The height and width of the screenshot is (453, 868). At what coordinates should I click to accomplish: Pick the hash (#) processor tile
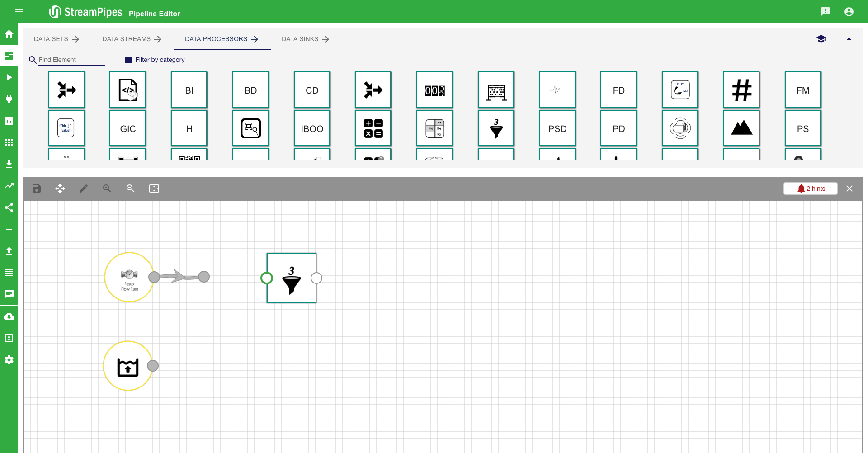pos(741,90)
